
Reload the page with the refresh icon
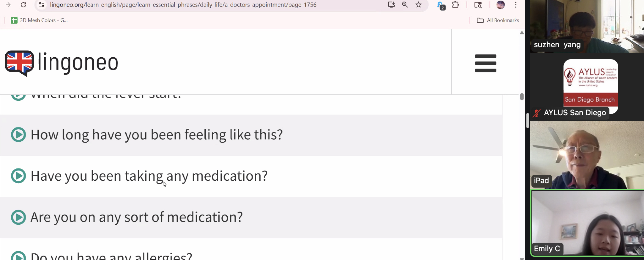(23, 5)
